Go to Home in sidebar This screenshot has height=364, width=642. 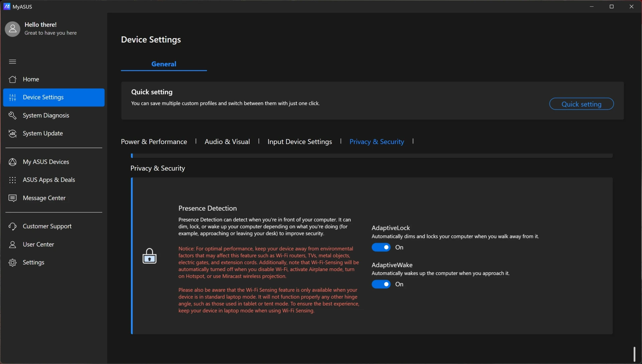[54, 79]
